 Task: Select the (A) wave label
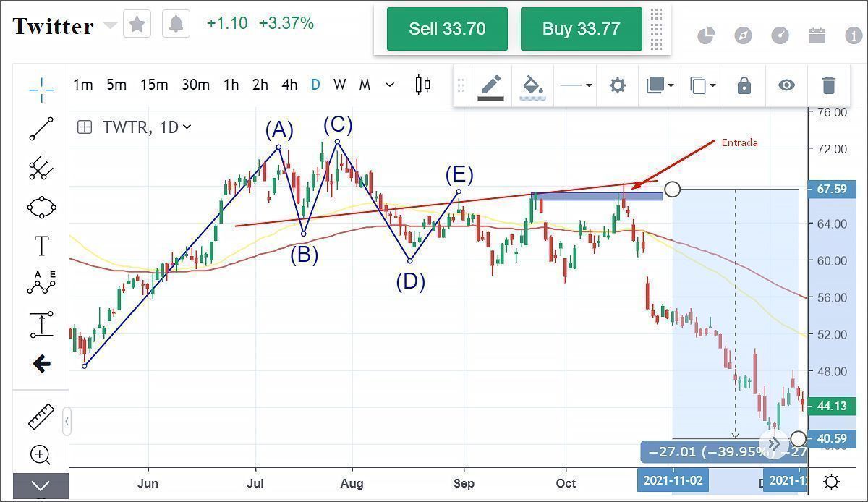(x=279, y=130)
